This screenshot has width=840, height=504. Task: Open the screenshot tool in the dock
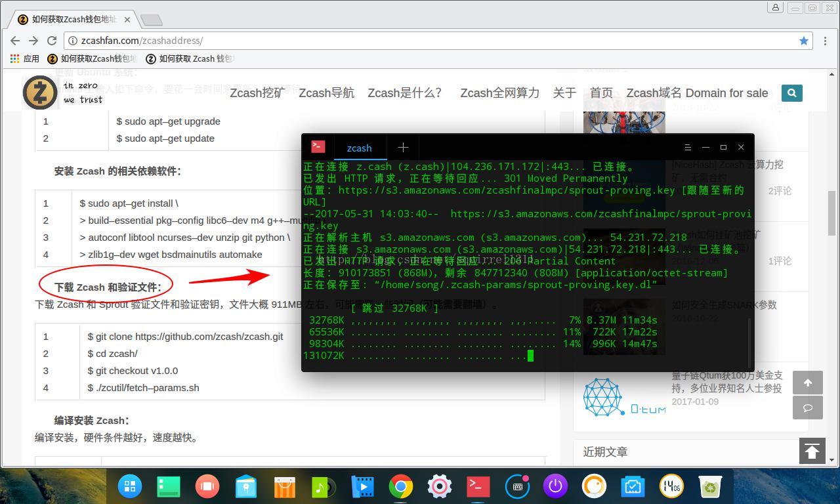[633, 486]
